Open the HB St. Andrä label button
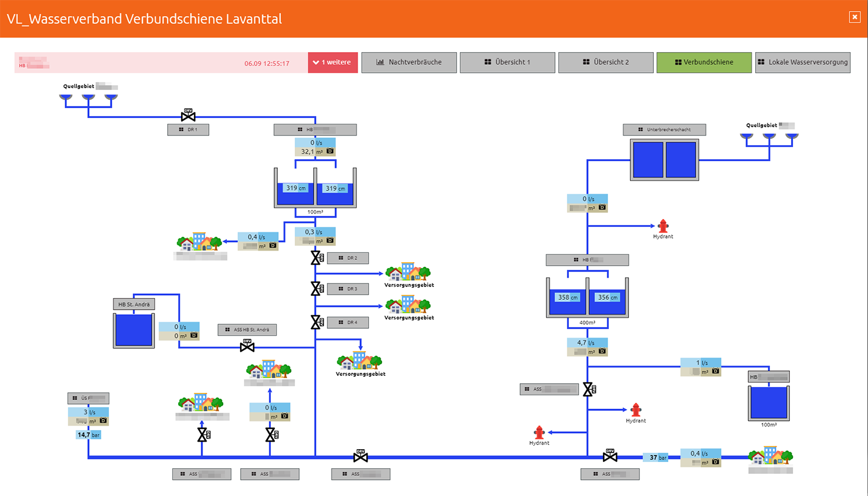Image resolution: width=868 pixels, height=496 pixels. pos(134,304)
